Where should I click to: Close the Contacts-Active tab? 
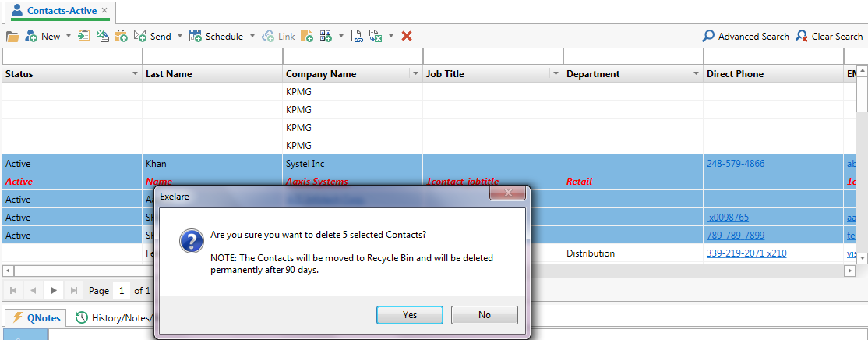click(104, 10)
